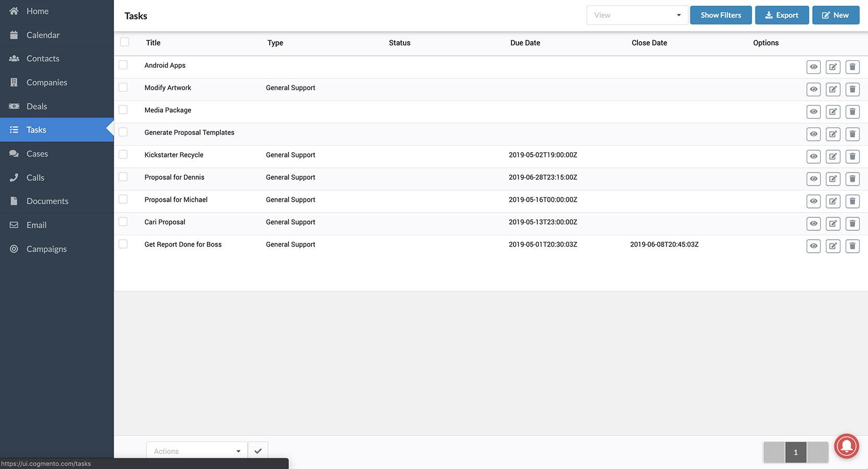Open Contacts in the sidebar
This screenshot has width=868, height=469.
pyautogui.click(x=43, y=58)
